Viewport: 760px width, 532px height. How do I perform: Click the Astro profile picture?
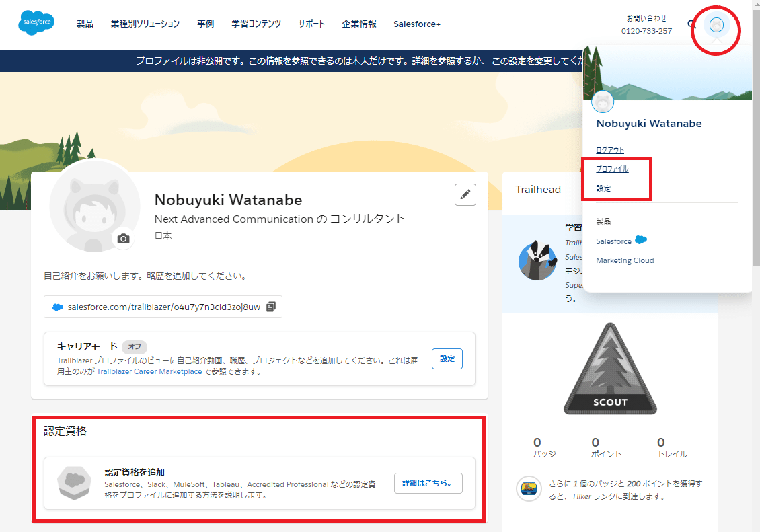95,207
